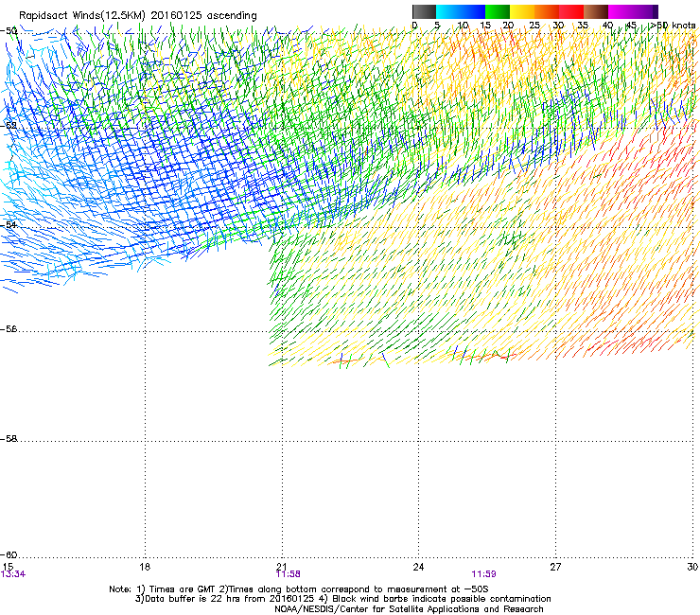The image size is (700, 615).
Task: Click the '27' longitude axis label
Action: [555, 567]
